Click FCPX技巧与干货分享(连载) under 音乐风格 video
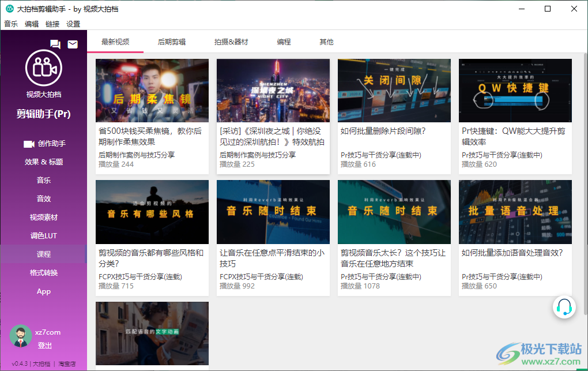 pos(140,277)
